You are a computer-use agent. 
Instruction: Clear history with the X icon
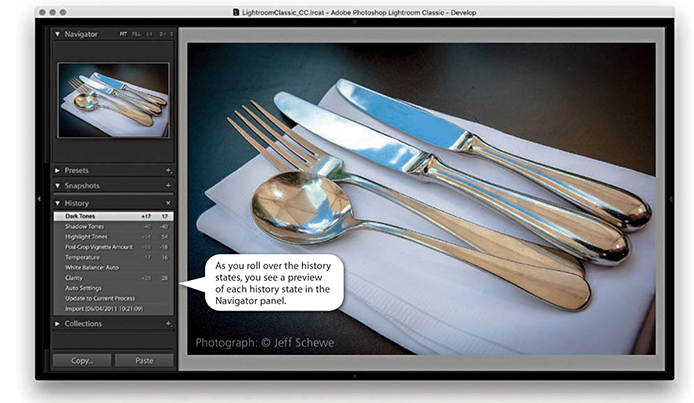[168, 203]
